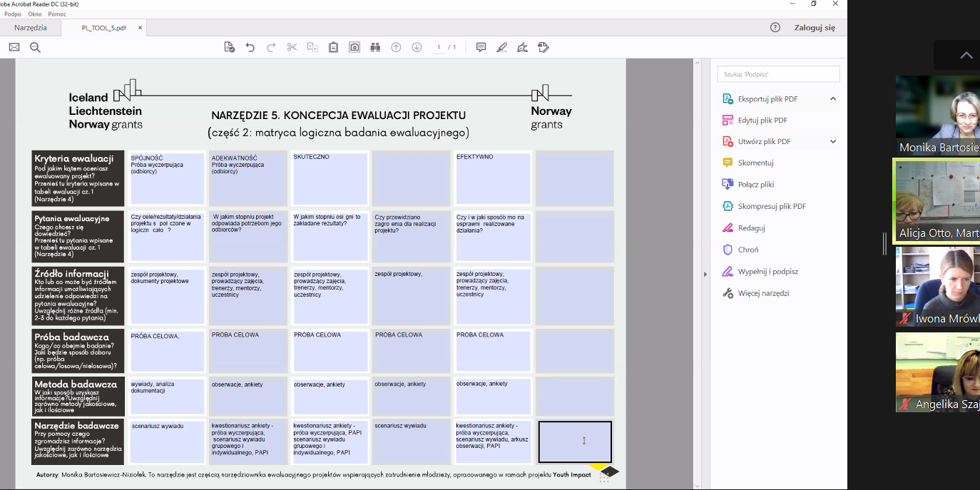This screenshot has height=490, width=980.
Task: Click the stamp tool icon
Action: point(543,48)
